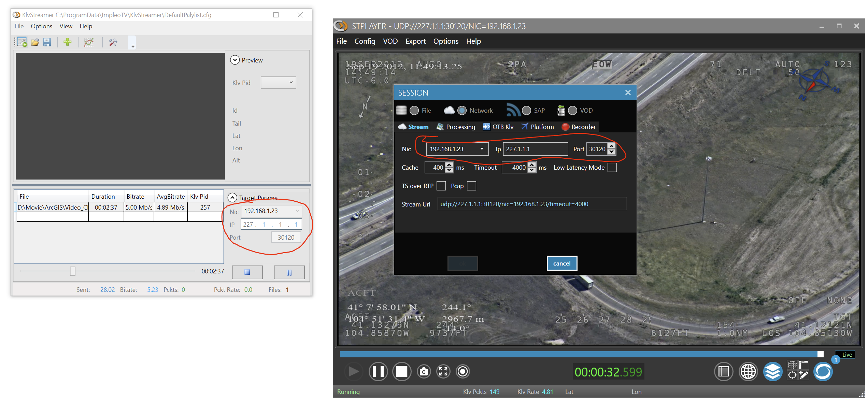This screenshot has width=868, height=399.
Task: Open the VOD menu in STPlayer
Action: [x=390, y=41]
